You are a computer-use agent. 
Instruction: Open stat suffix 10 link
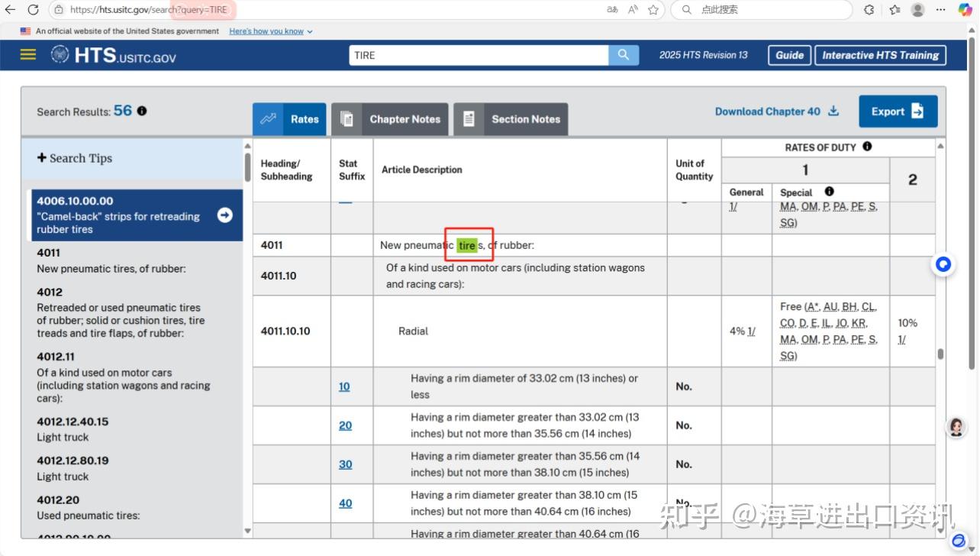(x=344, y=386)
